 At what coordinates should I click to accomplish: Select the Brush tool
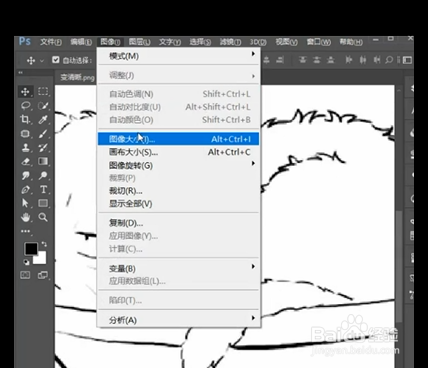point(43,134)
